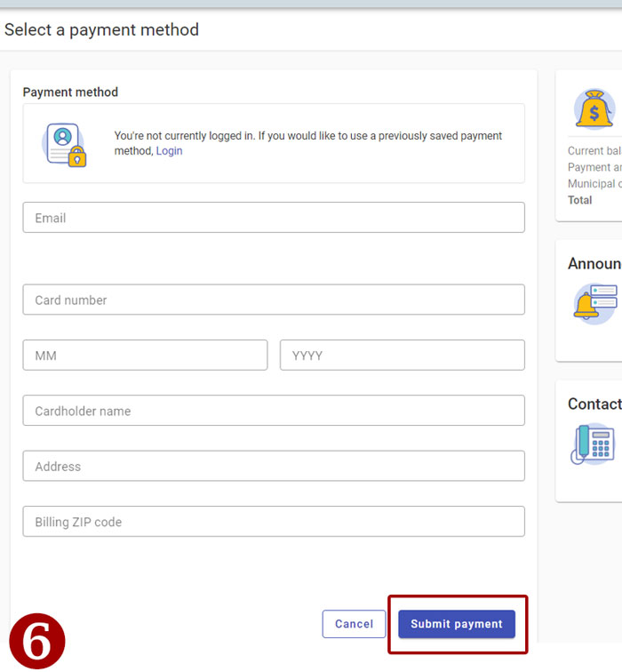
Task: Click into the Address field
Action: [x=274, y=466]
